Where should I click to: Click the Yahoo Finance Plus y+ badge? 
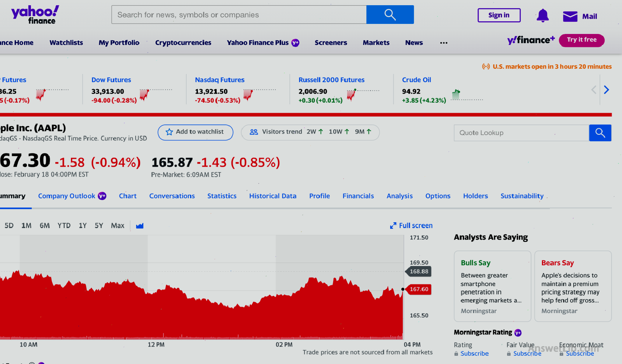click(295, 43)
